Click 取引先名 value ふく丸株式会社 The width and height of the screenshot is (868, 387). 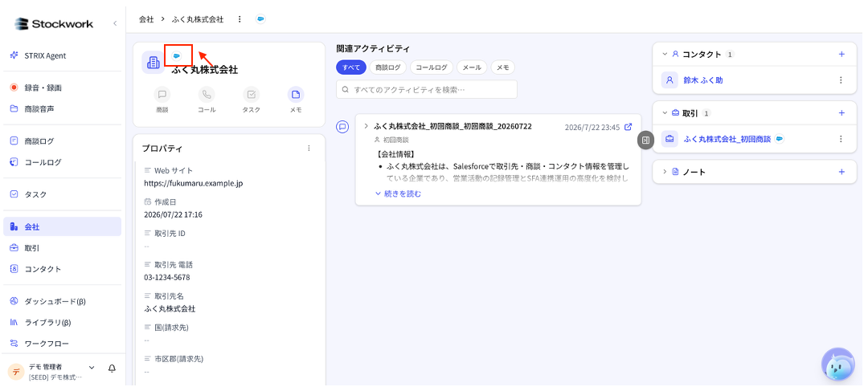(x=170, y=308)
